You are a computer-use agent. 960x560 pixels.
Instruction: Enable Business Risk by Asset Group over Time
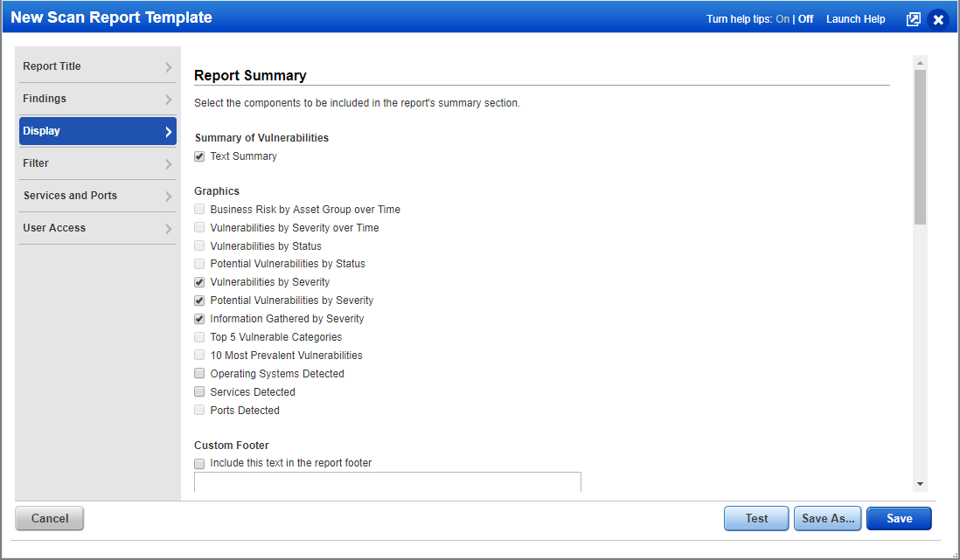coord(199,209)
